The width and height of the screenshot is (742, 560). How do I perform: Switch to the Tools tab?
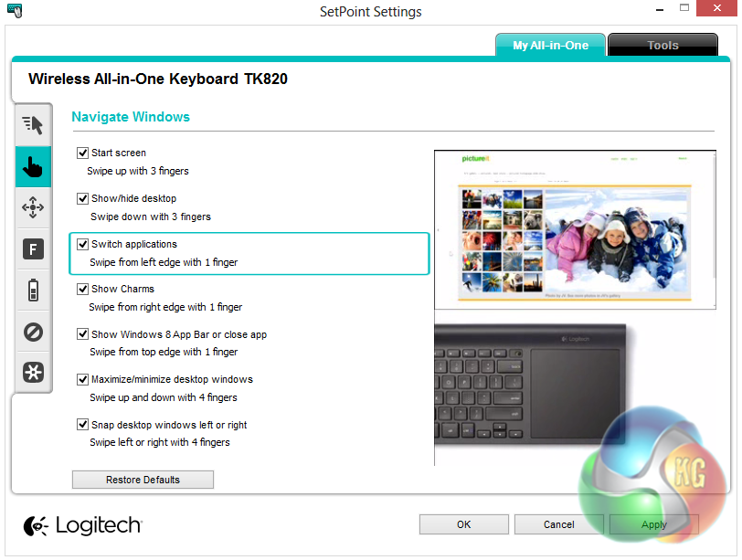(x=662, y=46)
